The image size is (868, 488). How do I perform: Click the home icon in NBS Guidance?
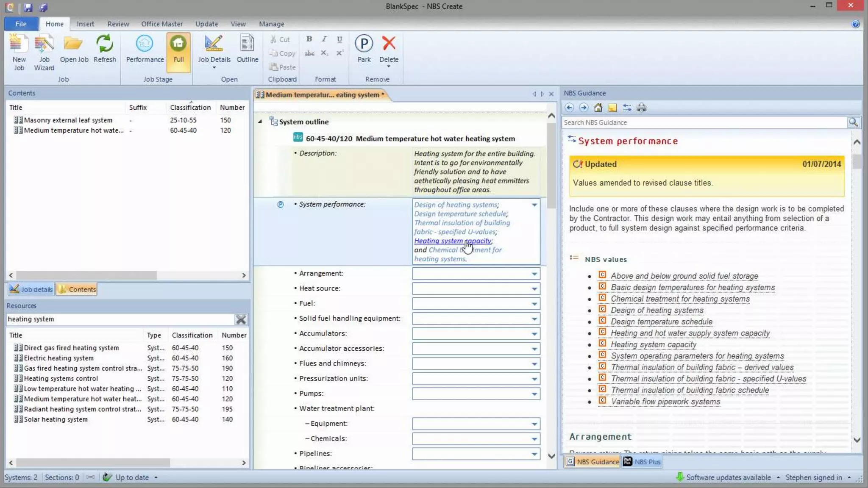[x=598, y=108]
